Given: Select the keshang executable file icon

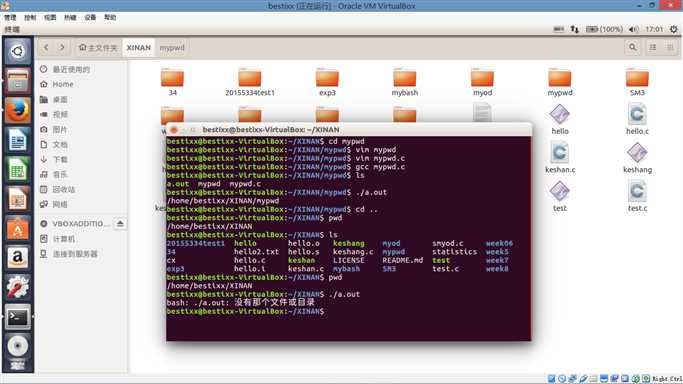Looking at the screenshot, I should (637, 153).
